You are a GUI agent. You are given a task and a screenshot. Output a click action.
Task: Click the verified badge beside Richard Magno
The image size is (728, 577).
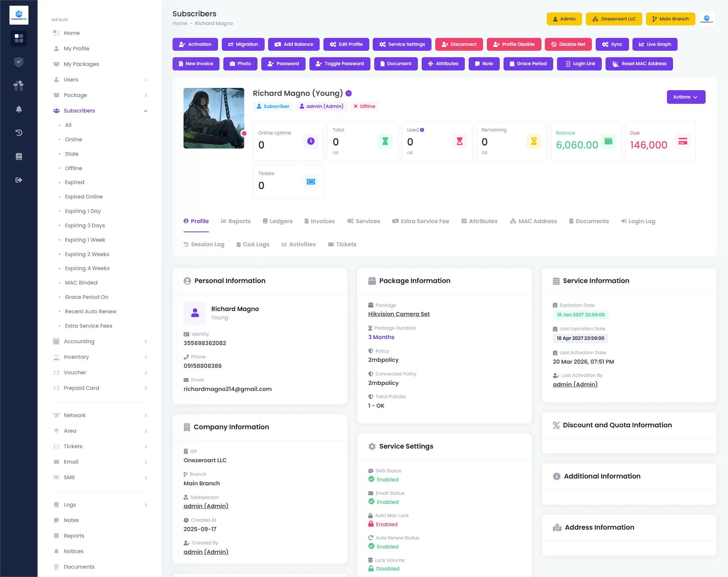click(x=348, y=93)
